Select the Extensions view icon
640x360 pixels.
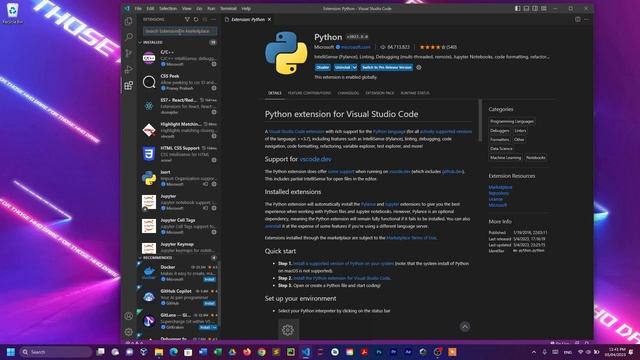(x=129, y=85)
